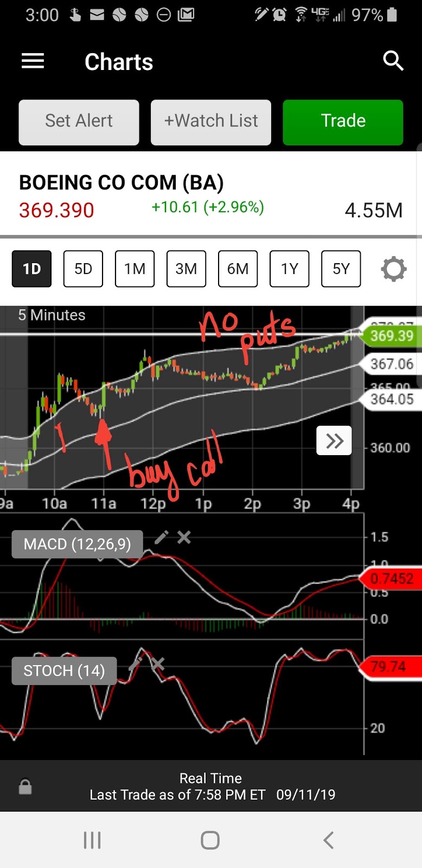Screen dimensions: 422x868
Task: Tap the Real Time last trade text
Action: tap(212, 787)
